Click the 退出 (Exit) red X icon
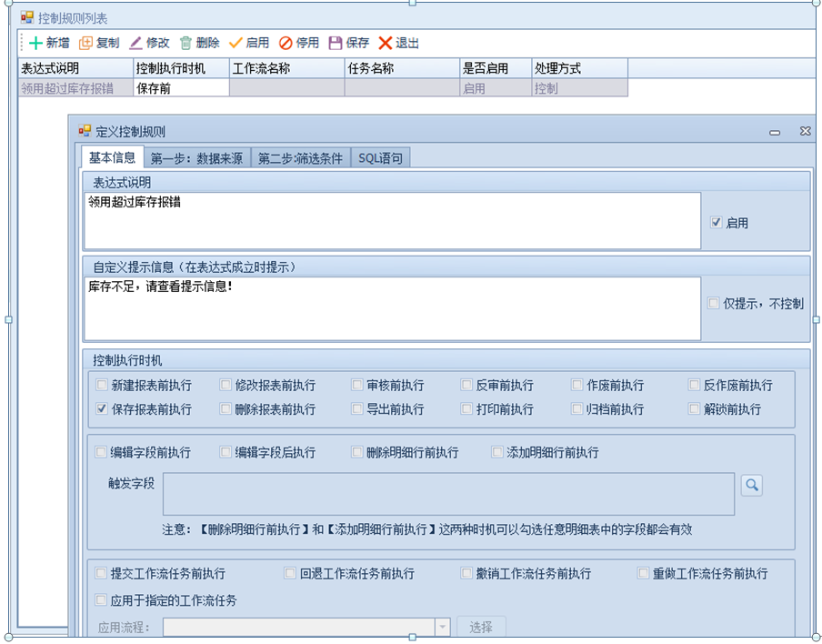This screenshot has height=644, width=822. [386, 43]
